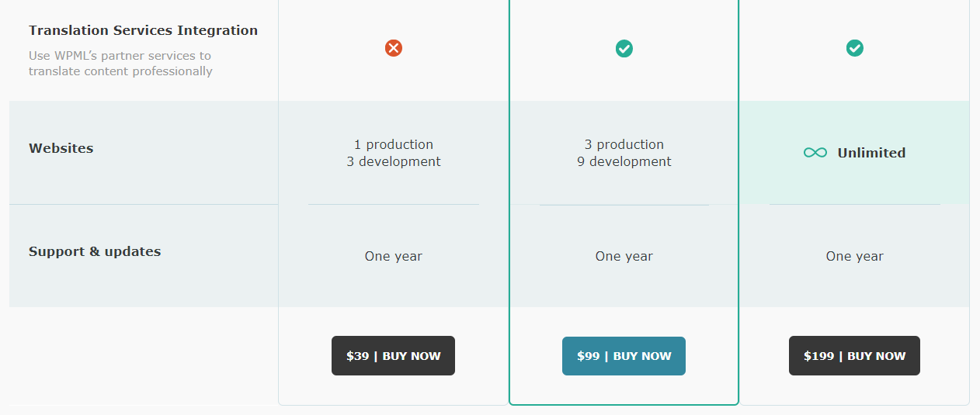This screenshot has width=980, height=415.
Task: Click One year in the $199 plan column
Action: 855,256
